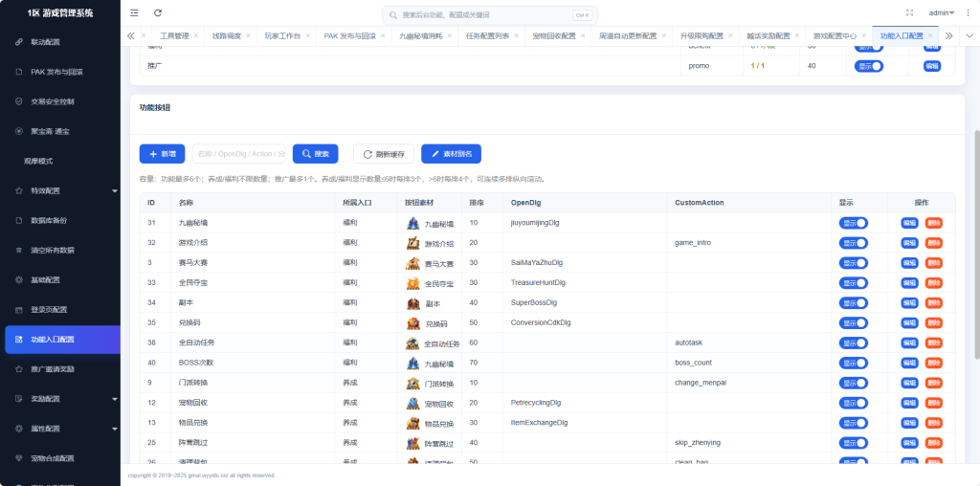Switch to the 宠物回收配置 tab
This screenshot has width=980, height=486.
tap(554, 35)
